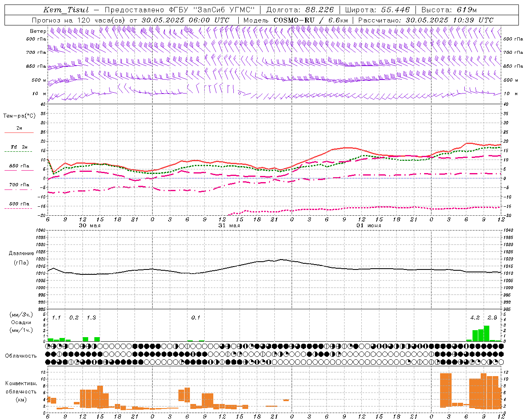
Task: Select the provider text ФГБУ "ЗапСиб УГМС"
Action: pos(212,10)
